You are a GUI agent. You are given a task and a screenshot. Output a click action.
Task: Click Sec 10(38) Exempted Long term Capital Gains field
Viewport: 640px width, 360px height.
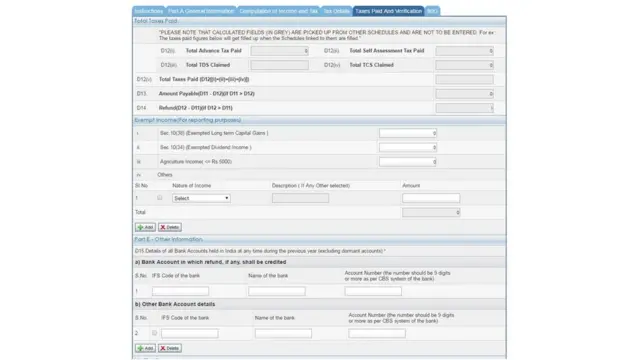point(408,133)
